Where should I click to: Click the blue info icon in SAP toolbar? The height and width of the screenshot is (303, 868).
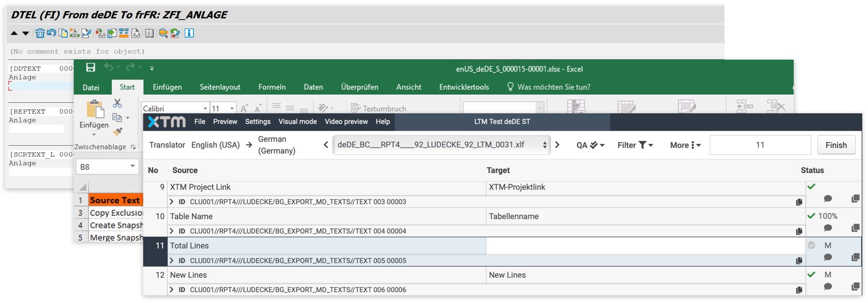pos(189,33)
